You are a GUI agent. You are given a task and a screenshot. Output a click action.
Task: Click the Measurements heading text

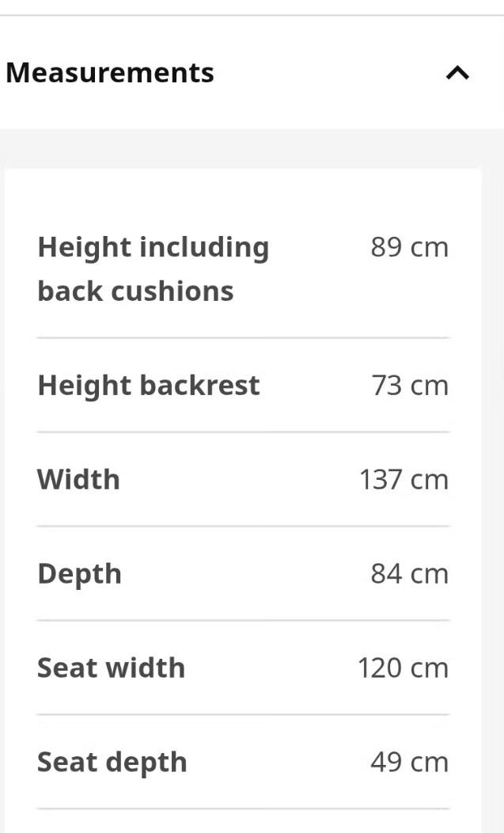coord(110,73)
